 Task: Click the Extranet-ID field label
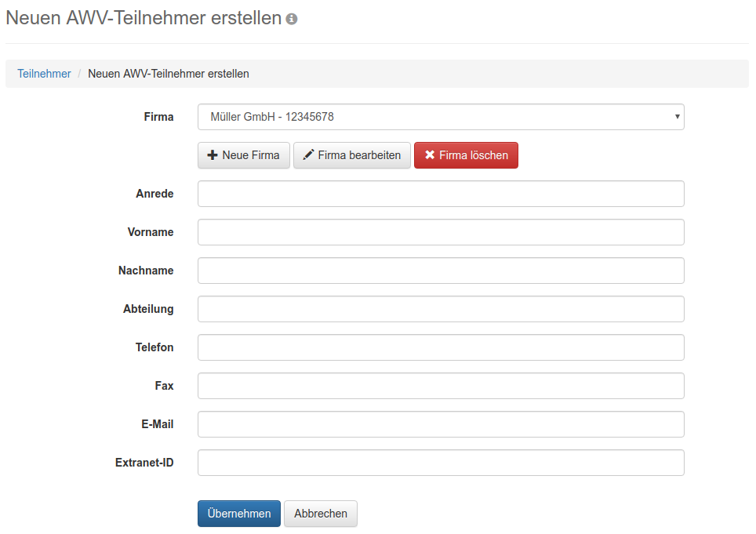(x=144, y=463)
